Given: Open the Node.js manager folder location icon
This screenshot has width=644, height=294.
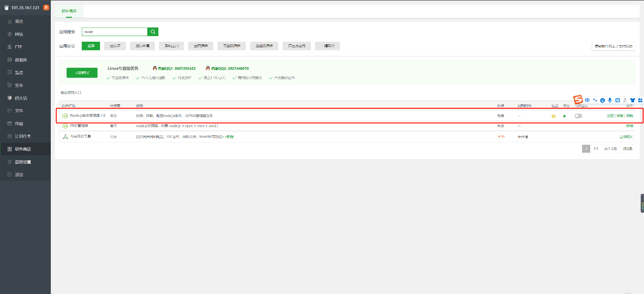Looking at the screenshot, I should coord(554,116).
